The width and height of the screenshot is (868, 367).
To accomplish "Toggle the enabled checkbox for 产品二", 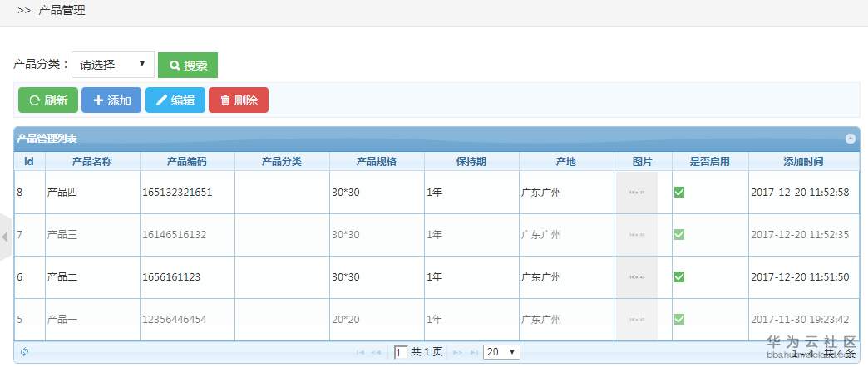I will (679, 276).
